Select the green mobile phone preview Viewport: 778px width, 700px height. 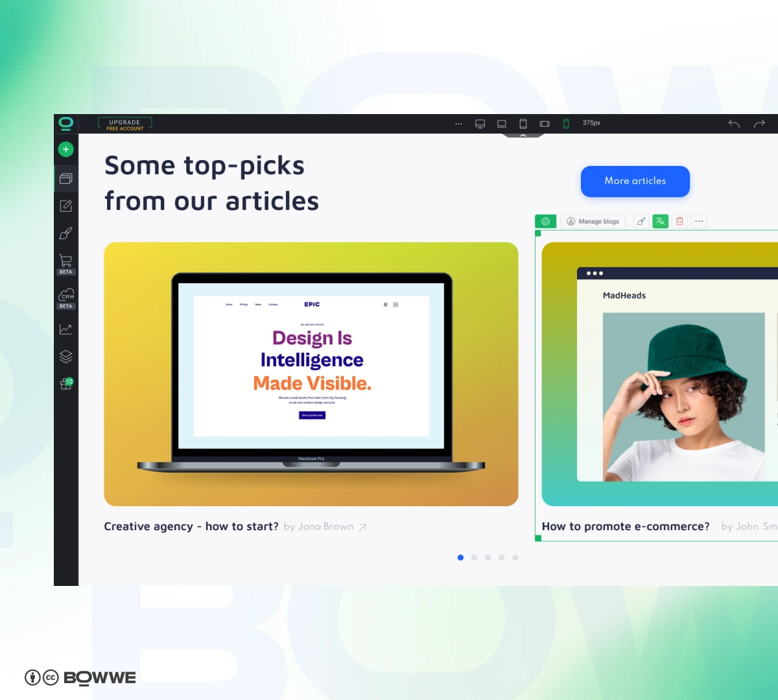tap(566, 123)
